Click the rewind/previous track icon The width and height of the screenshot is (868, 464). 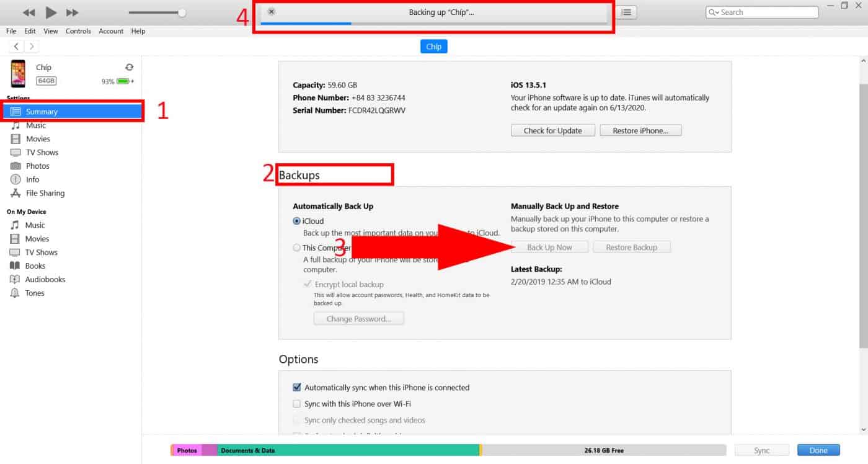click(x=29, y=12)
